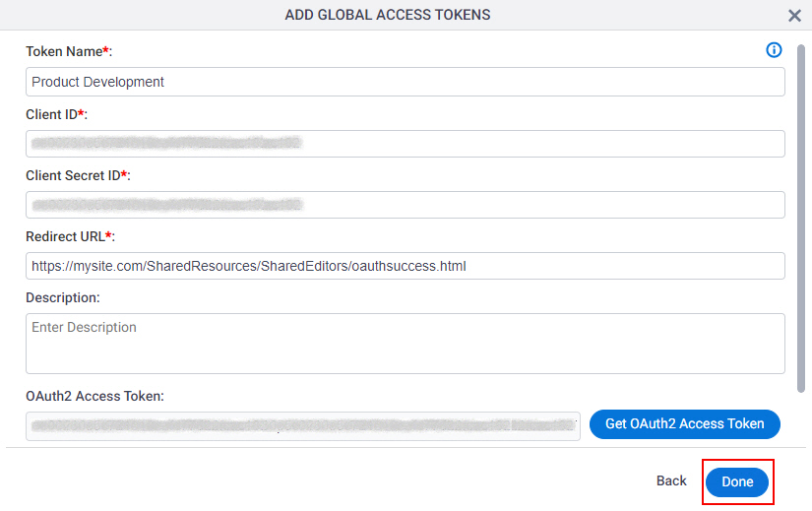Open the info help icon
Viewport: 812px width, 511px height.
[774, 50]
